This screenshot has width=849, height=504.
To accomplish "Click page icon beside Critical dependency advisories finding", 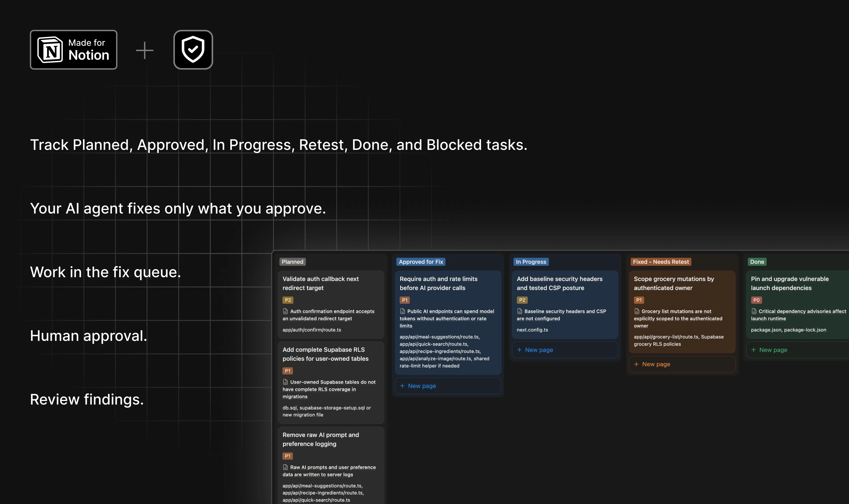I will 754,311.
